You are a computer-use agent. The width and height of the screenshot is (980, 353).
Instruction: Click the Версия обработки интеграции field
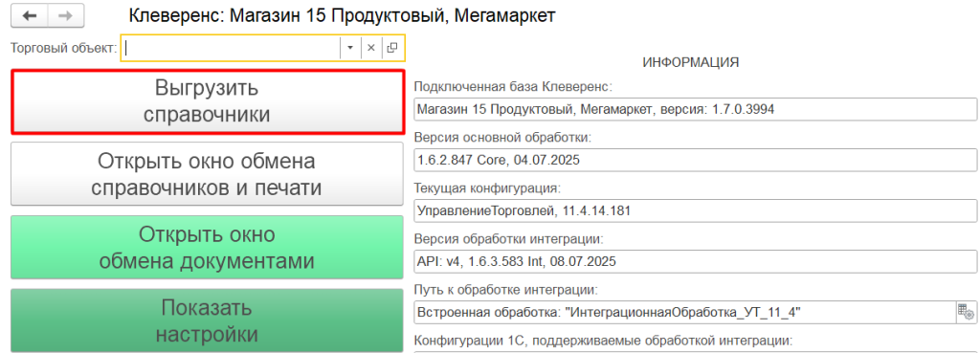[x=695, y=261]
